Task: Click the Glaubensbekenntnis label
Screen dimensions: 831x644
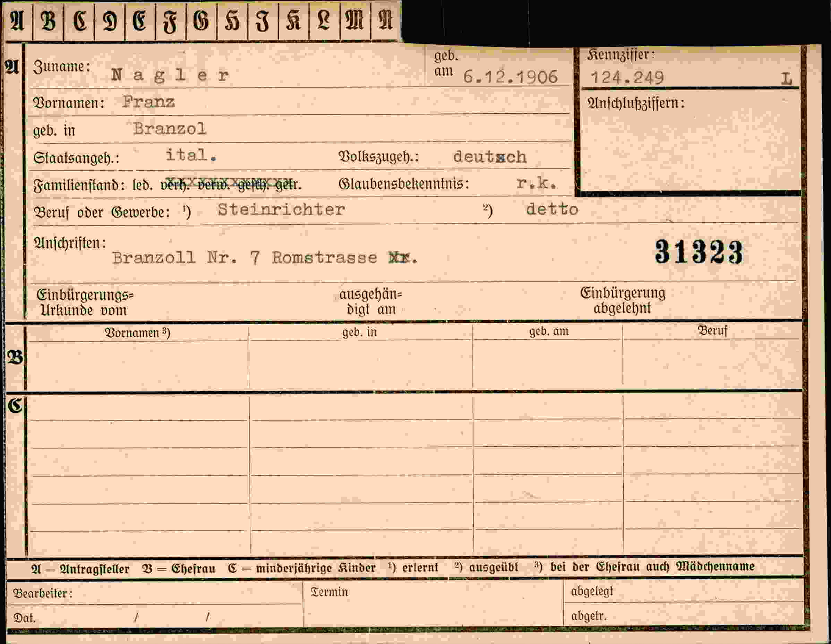Action: [x=404, y=184]
